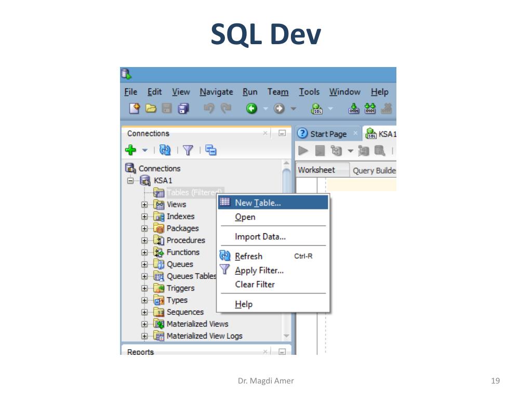Click the Run Script icon in worksheet toolbar
532x399 pixels.
click(320, 150)
